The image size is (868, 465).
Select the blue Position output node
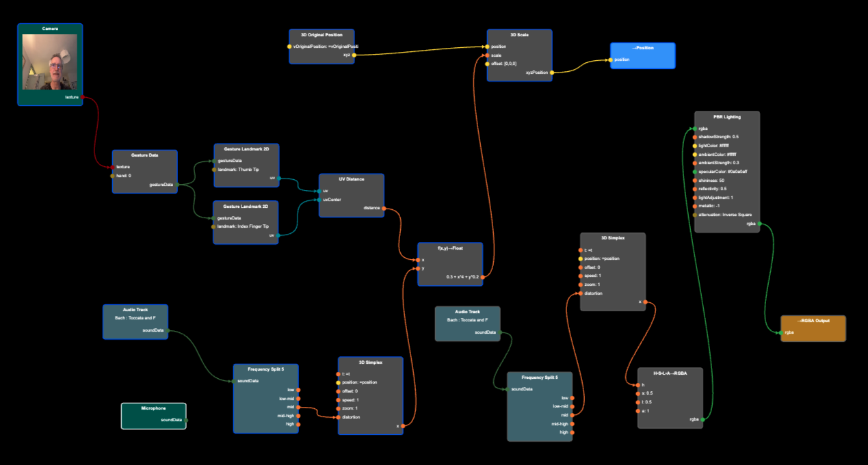pyautogui.click(x=642, y=55)
